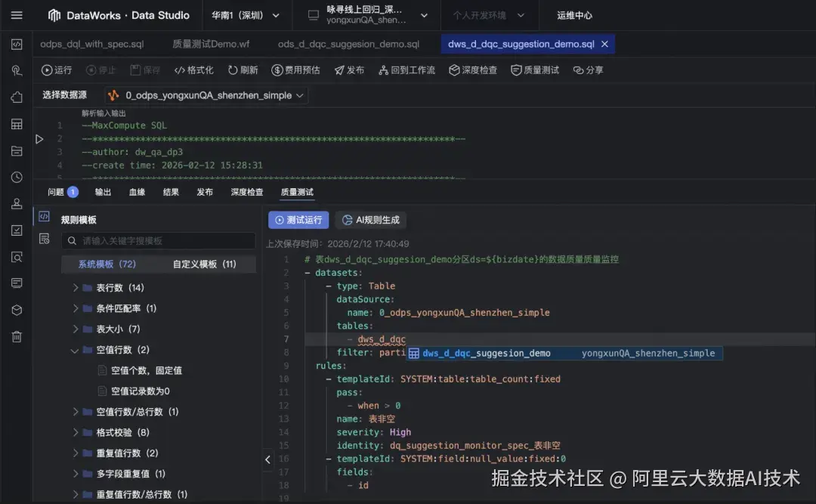Image resolution: width=816 pixels, height=504 pixels.
Task: Open the checklist sidebar icon
Action: click(17, 230)
